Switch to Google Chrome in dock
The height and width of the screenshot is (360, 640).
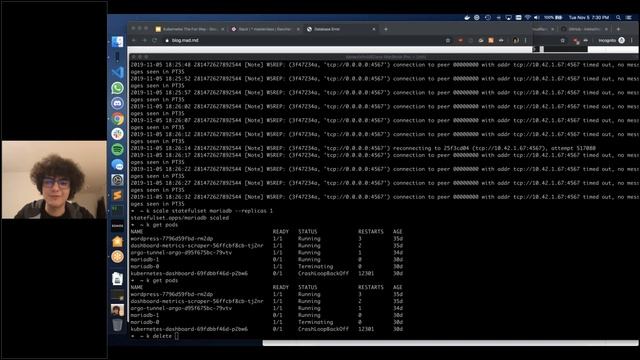coord(118,119)
